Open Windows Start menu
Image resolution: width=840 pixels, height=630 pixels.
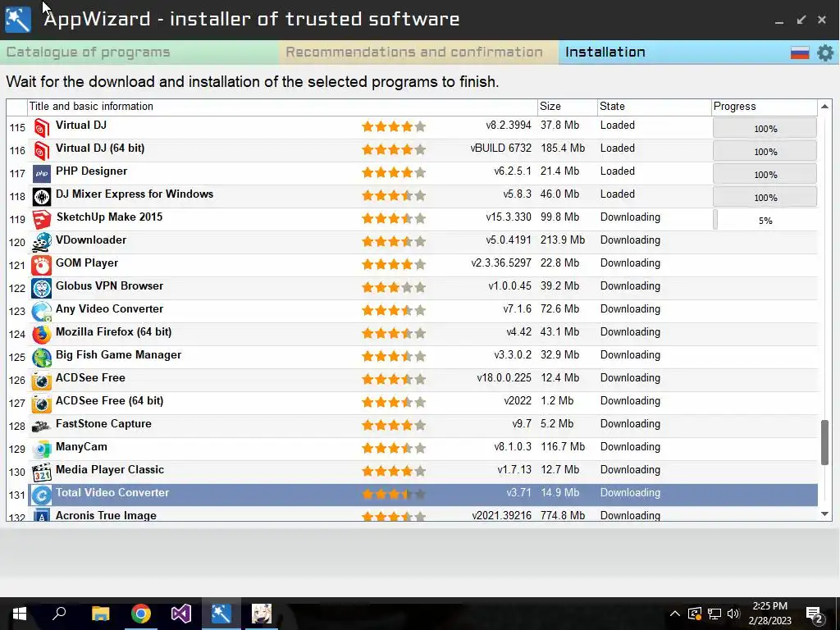(x=20, y=614)
